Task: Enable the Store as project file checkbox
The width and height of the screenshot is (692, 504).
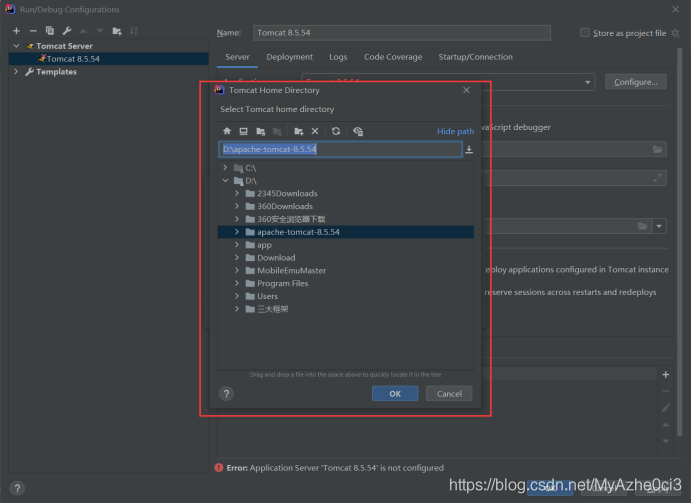Action: [585, 33]
